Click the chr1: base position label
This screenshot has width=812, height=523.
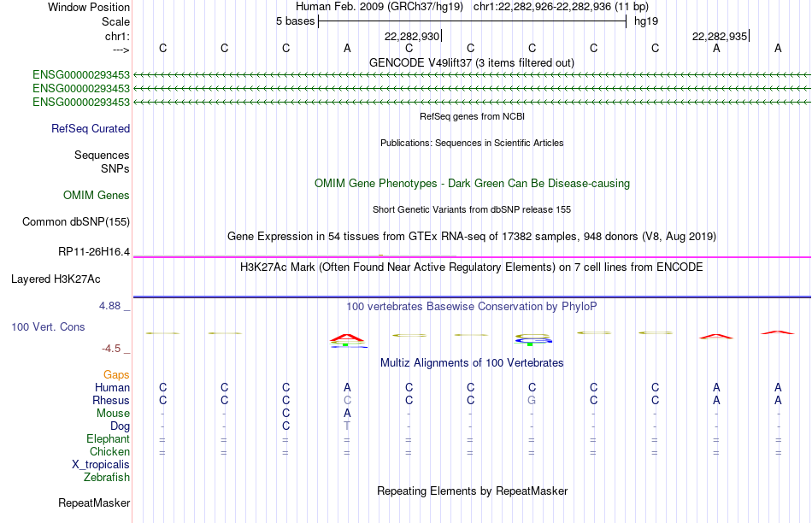(117, 36)
